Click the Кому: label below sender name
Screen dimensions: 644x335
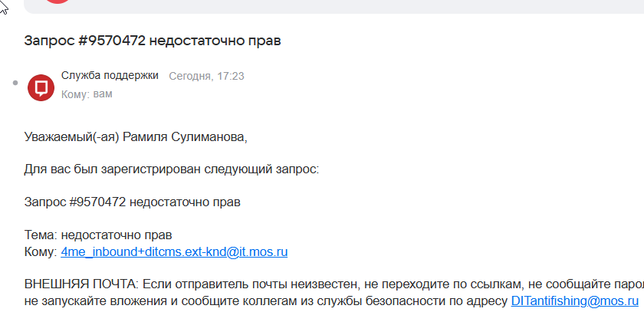click(76, 94)
